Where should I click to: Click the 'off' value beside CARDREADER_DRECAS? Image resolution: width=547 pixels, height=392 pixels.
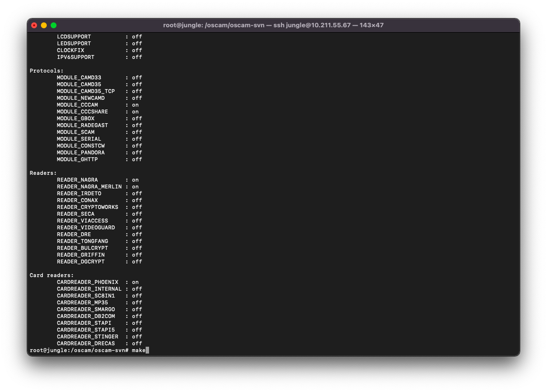coord(137,343)
